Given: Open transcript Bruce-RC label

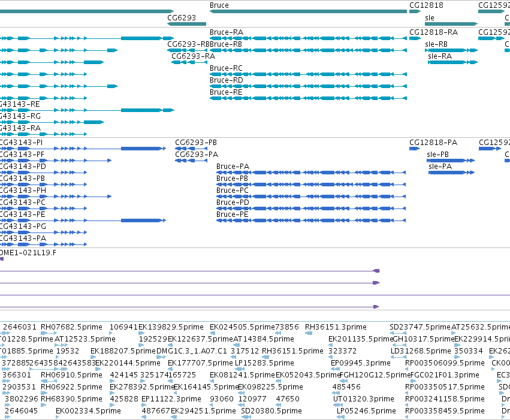Looking at the screenshot, I should click(x=226, y=68).
